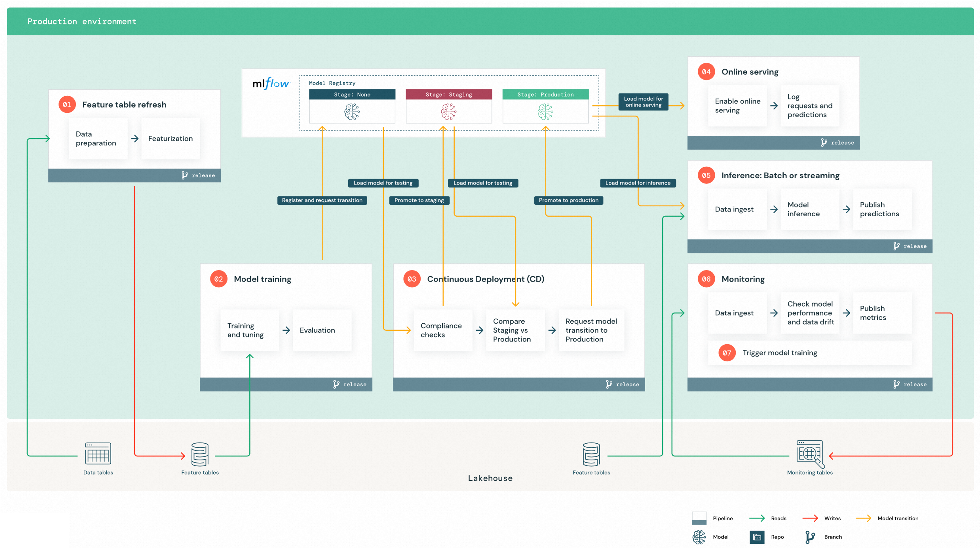The height and width of the screenshot is (549, 980).
Task: Click the model brain icon under Stage: Production
Action: pos(545,112)
